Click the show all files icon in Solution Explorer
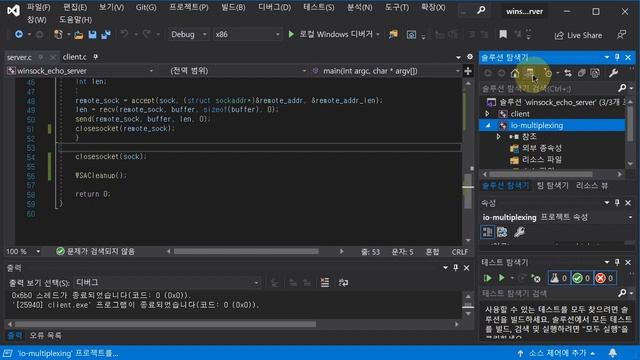This screenshot has height=360, width=640. pos(595,73)
